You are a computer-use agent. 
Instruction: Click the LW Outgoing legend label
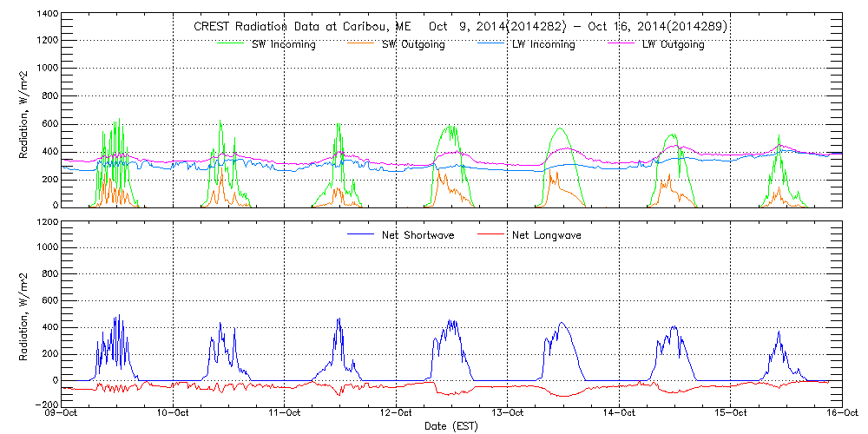(673, 45)
